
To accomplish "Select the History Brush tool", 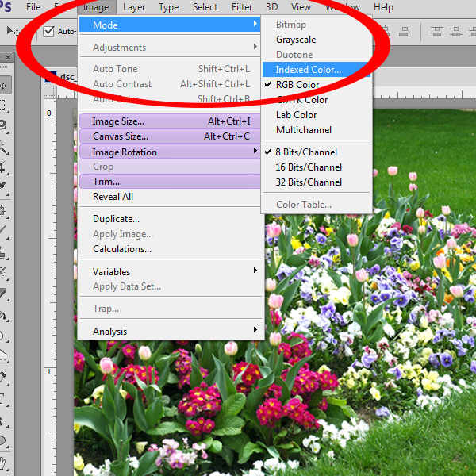I will coord(3,272).
